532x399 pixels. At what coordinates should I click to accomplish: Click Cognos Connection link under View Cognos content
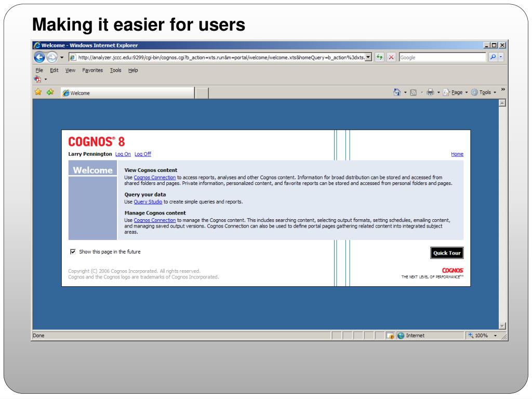point(155,178)
